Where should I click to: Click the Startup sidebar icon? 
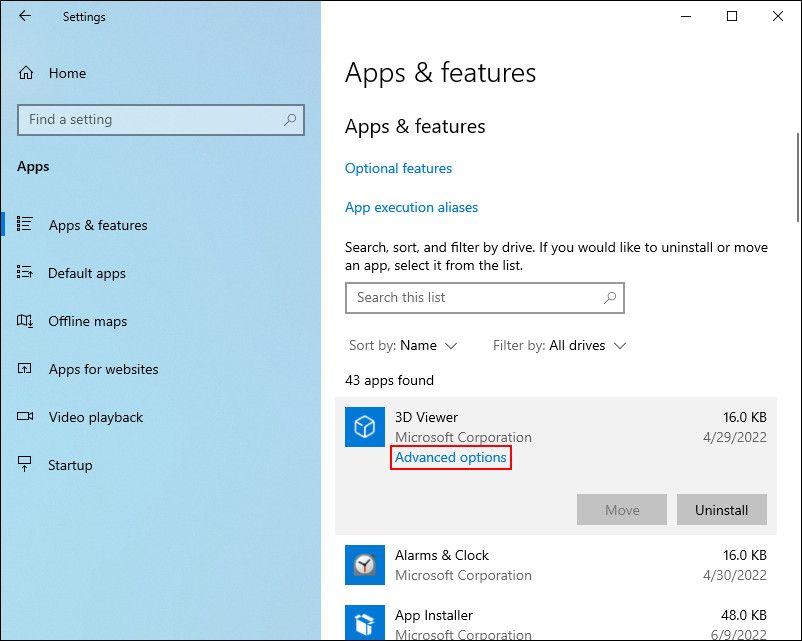[25, 464]
